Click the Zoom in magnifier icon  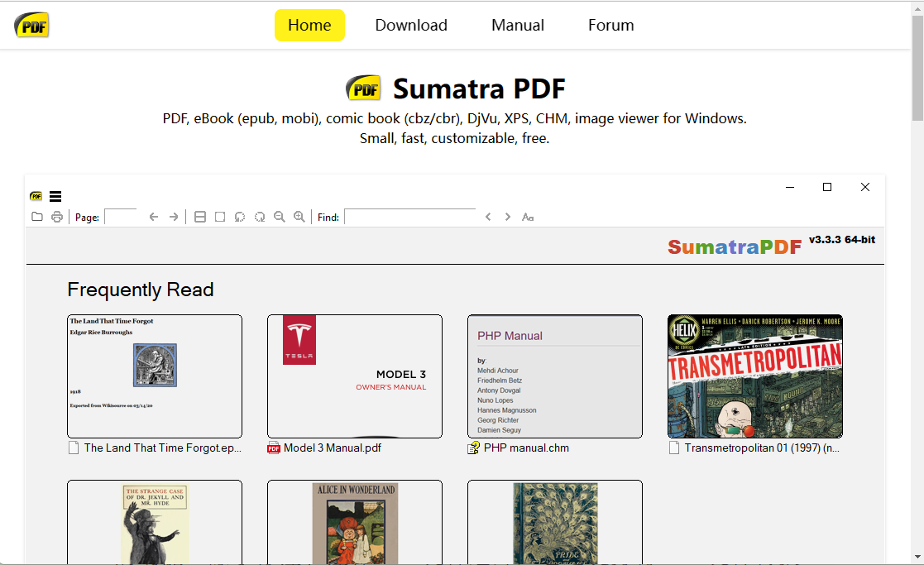pyautogui.click(x=299, y=217)
